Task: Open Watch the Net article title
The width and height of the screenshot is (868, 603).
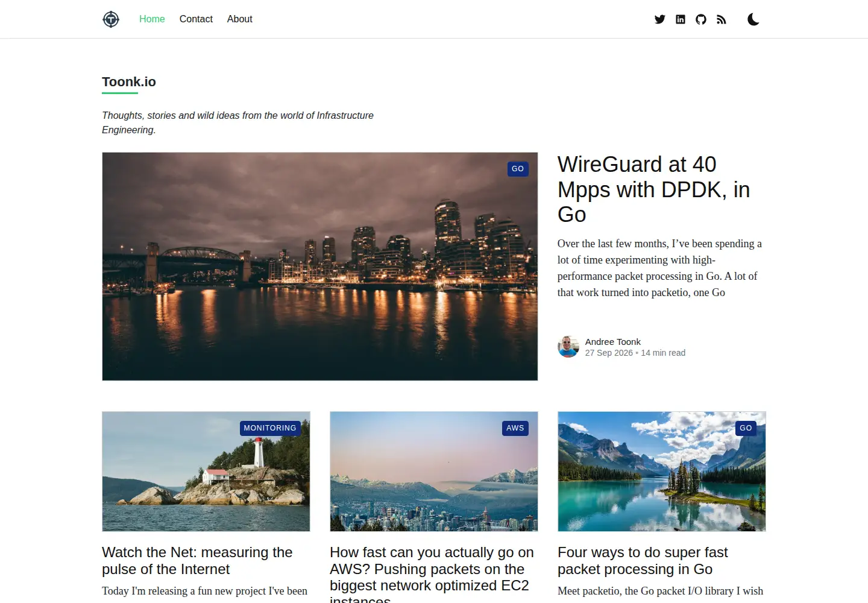Action: 197,561
